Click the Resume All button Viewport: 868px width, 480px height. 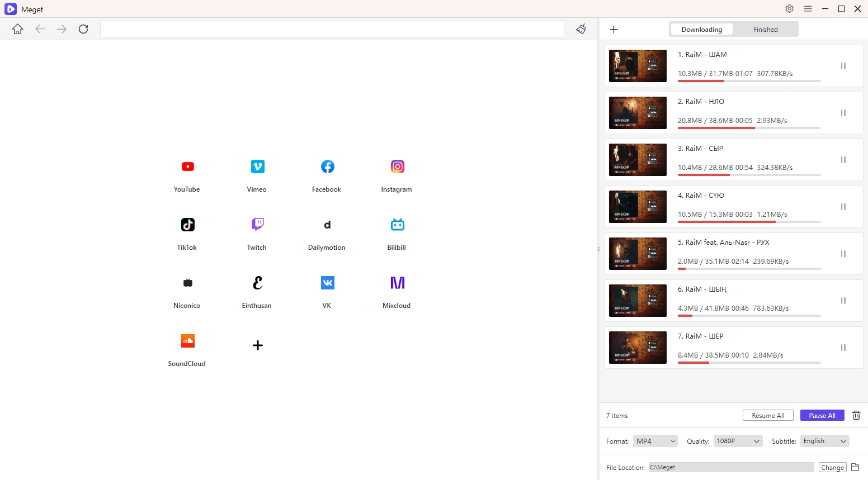tap(768, 415)
